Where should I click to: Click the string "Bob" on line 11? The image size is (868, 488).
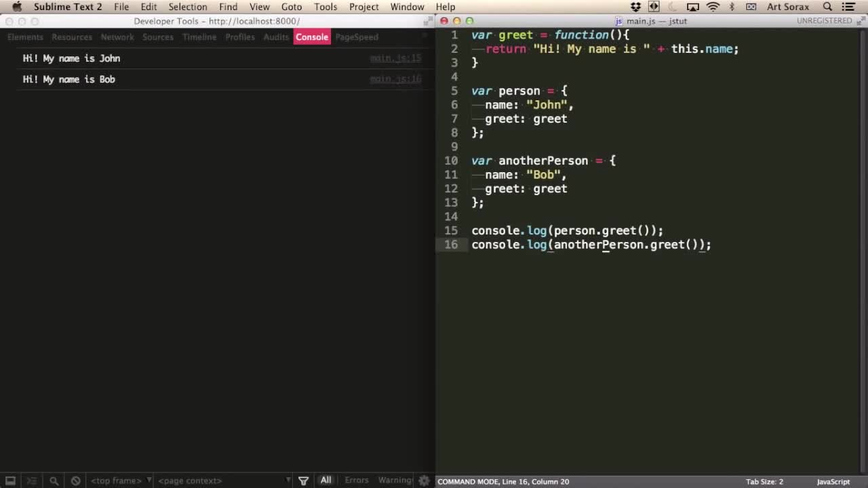(543, 175)
